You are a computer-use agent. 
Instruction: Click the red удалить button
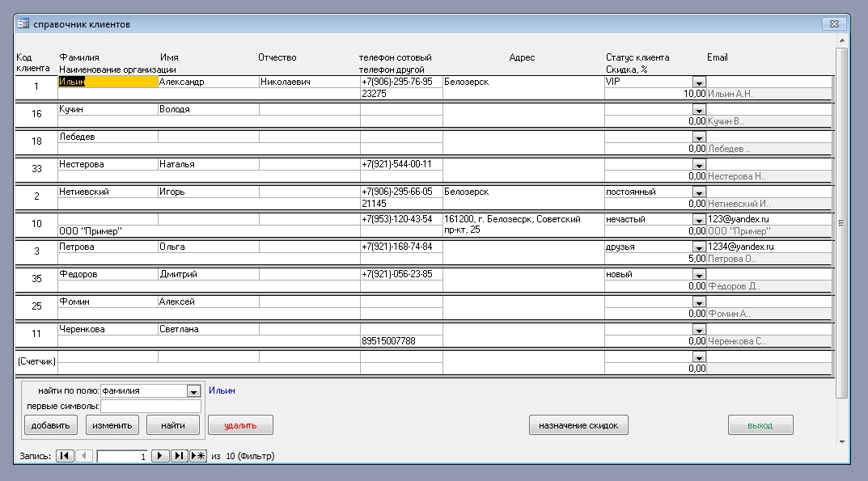click(x=240, y=425)
